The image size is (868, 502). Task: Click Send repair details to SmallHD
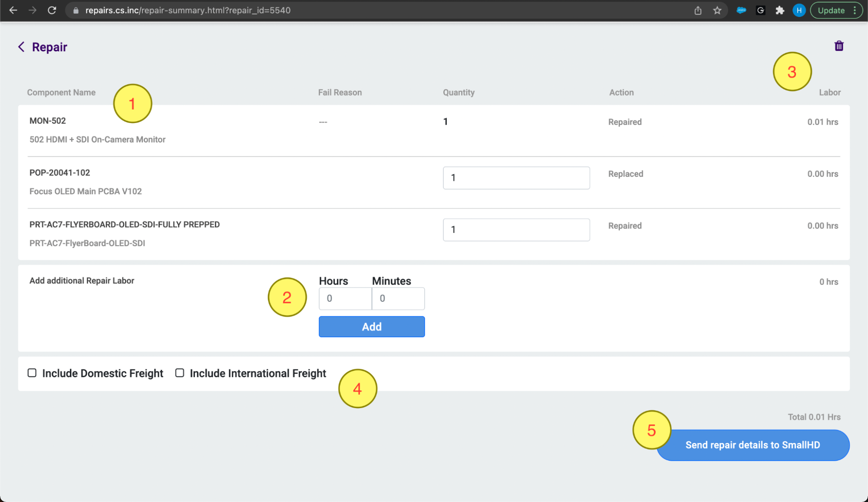[x=752, y=445]
